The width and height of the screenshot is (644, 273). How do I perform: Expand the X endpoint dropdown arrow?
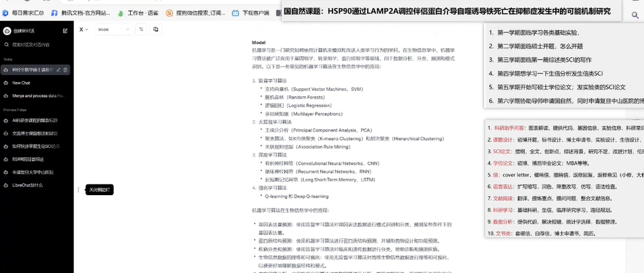(87, 30)
